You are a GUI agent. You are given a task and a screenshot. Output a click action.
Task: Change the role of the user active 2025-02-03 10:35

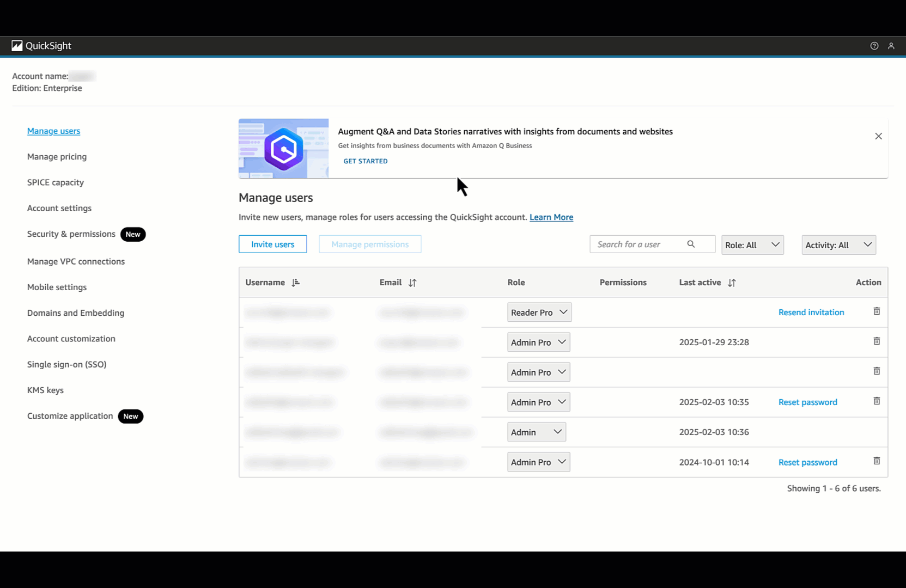tap(539, 402)
